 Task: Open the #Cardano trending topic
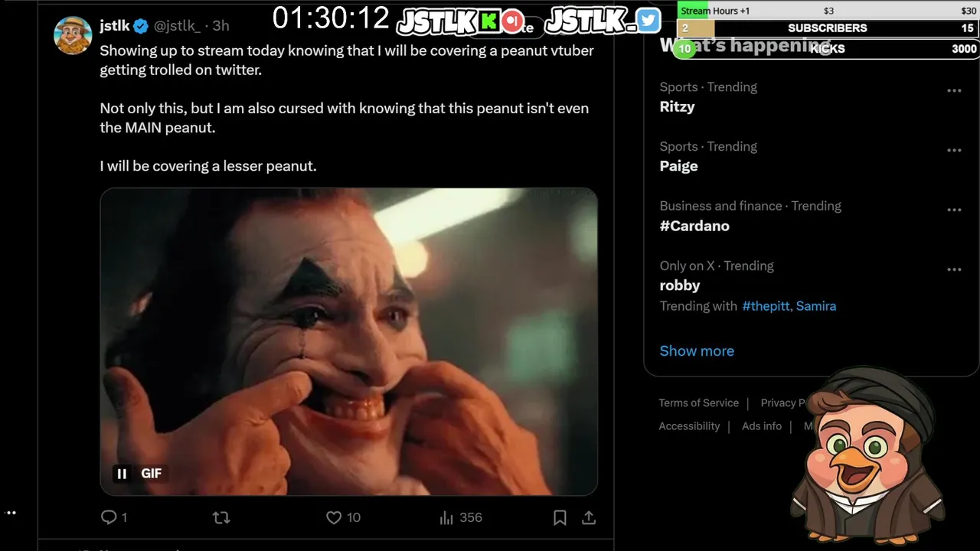point(694,226)
